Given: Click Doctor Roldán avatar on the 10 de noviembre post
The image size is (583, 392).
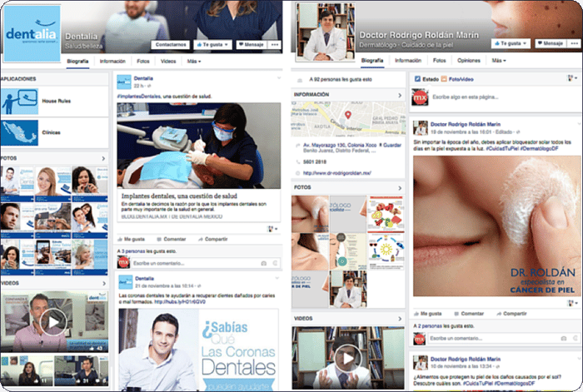Looking at the screenshot, I should pyautogui.click(x=420, y=363).
